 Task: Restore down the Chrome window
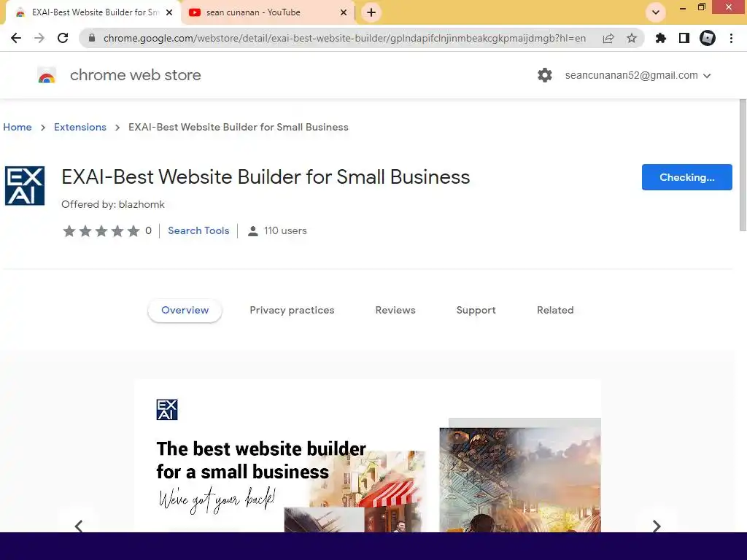coord(701,7)
